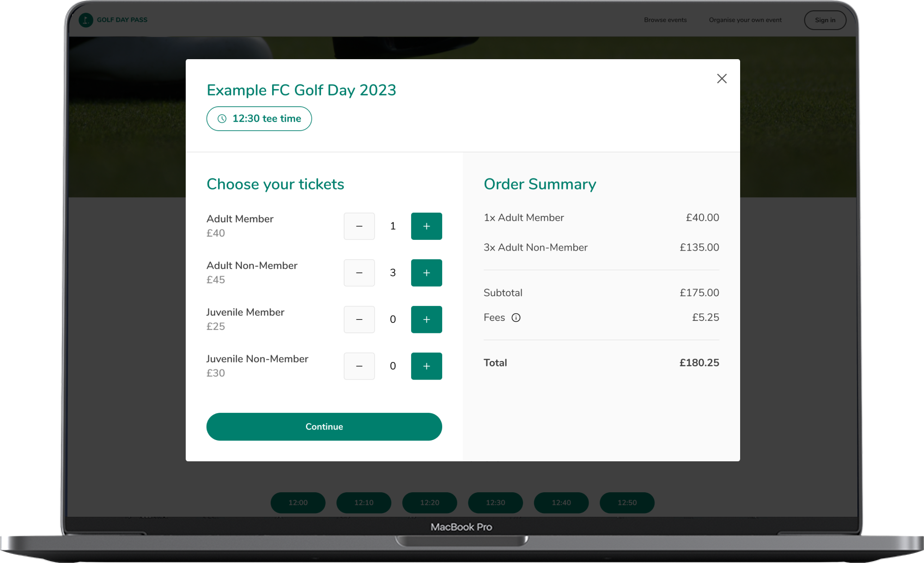Increase Adult Member ticket quantity
This screenshot has width=924, height=563.
coord(426,226)
